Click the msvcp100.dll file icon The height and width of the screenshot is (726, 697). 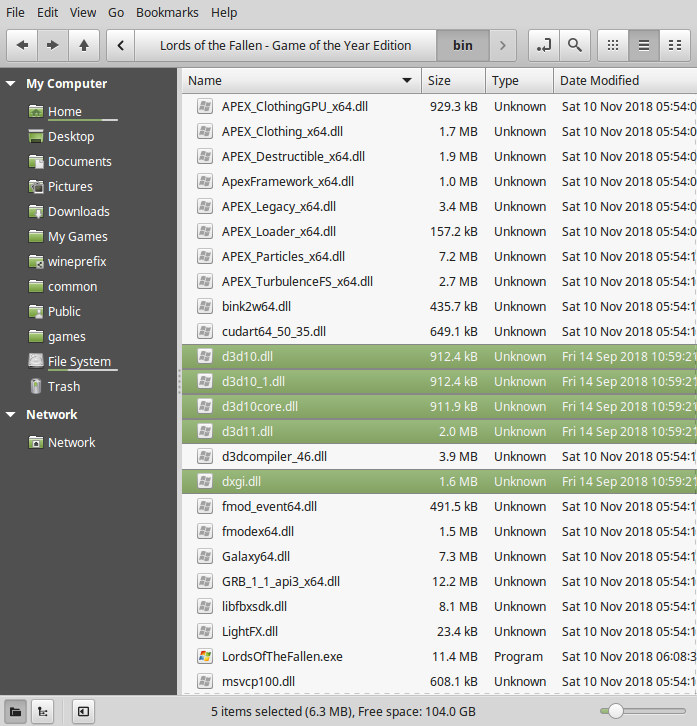tap(205, 682)
